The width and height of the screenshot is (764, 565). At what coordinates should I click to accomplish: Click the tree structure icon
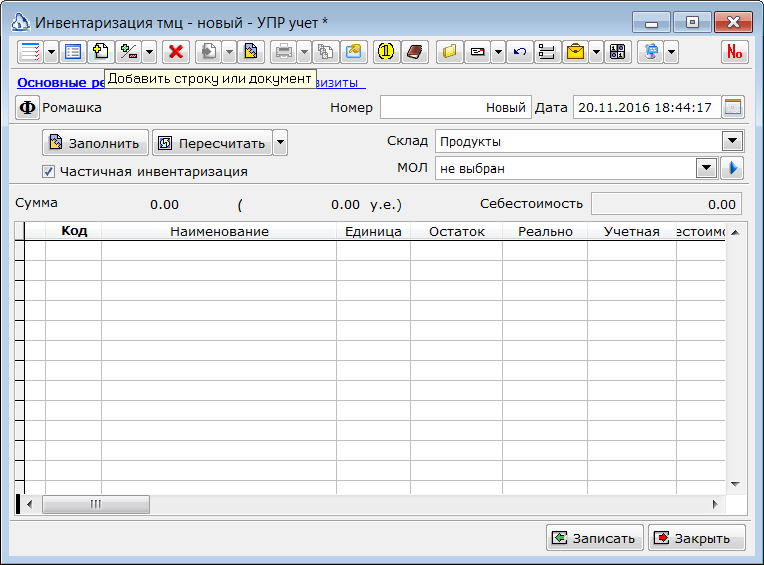click(547, 52)
